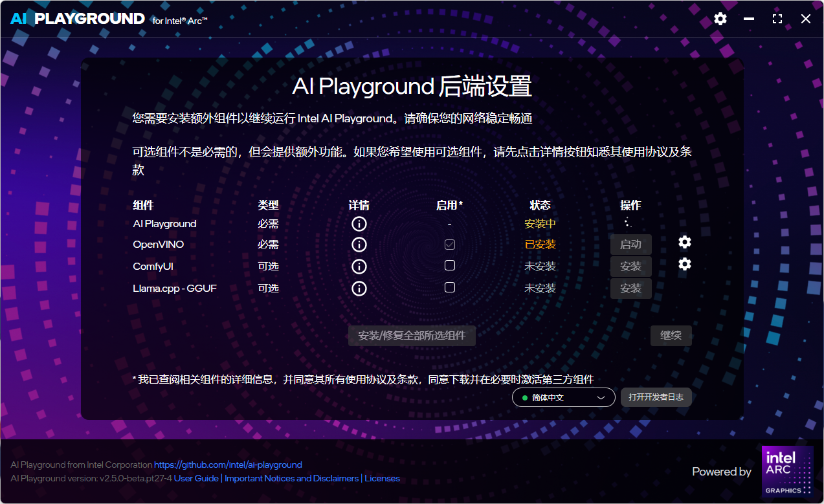
Task: Click the OpenVINO component name
Action: click(158, 245)
